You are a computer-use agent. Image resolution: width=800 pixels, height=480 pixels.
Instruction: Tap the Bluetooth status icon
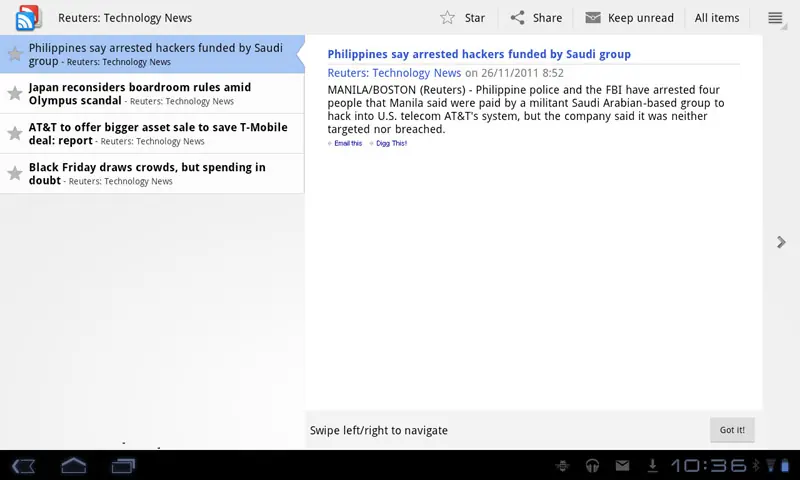pyautogui.click(x=756, y=465)
